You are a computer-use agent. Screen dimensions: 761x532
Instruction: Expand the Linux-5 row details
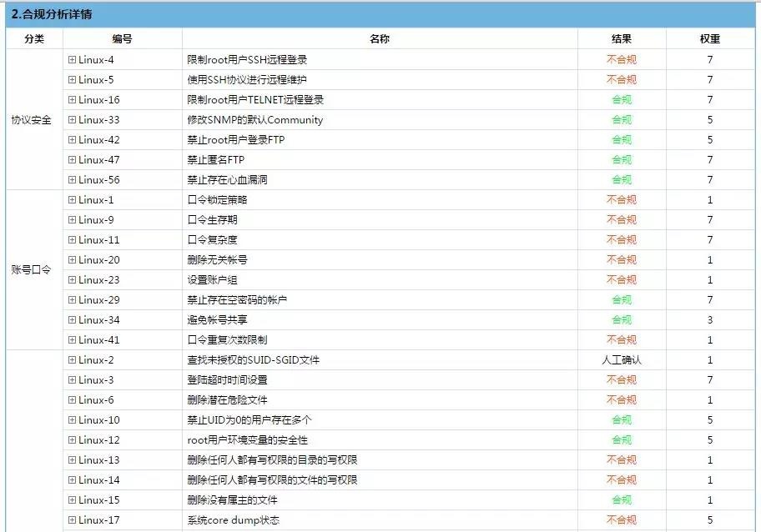72,80
